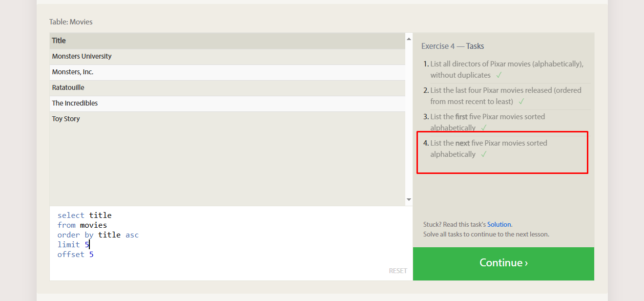Open the Solution link
644x301 pixels.
pyautogui.click(x=499, y=224)
